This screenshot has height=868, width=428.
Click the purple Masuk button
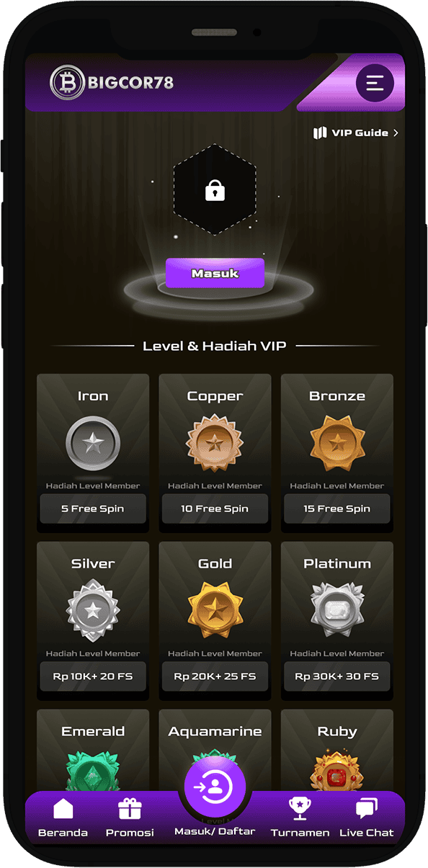point(215,274)
